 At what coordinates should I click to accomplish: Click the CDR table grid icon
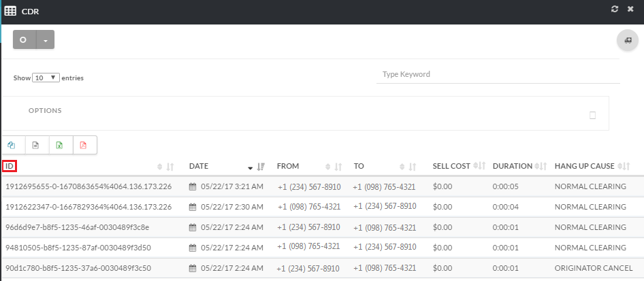point(11,10)
